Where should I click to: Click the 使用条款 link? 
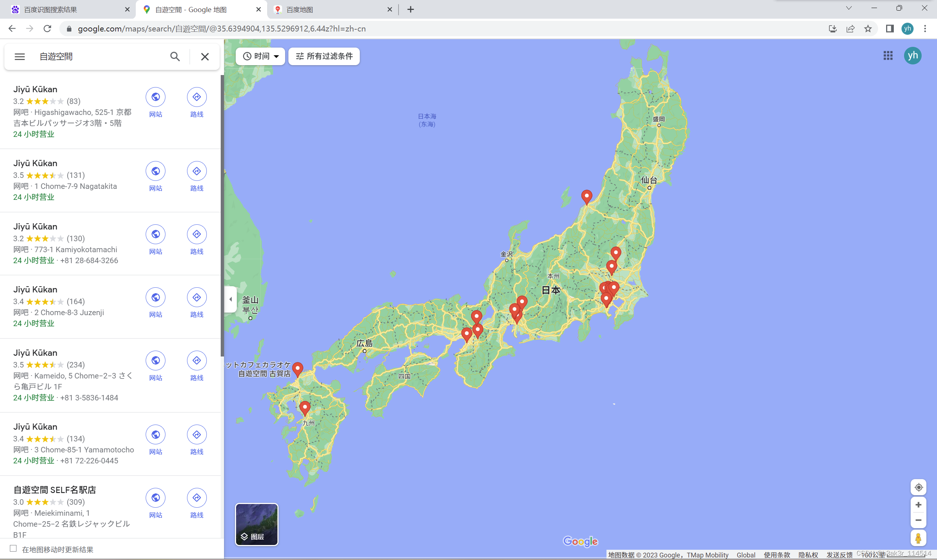pyautogui.click(x=777, y=555)
